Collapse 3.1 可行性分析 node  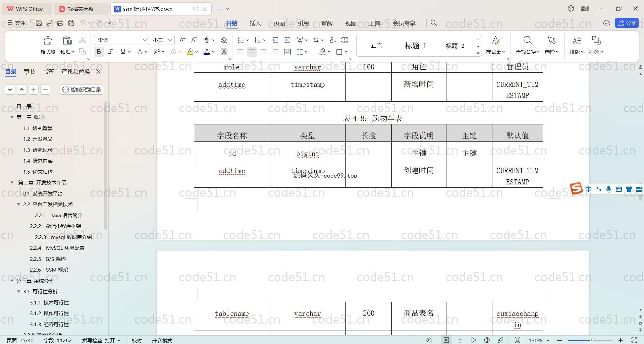(19, 291)
